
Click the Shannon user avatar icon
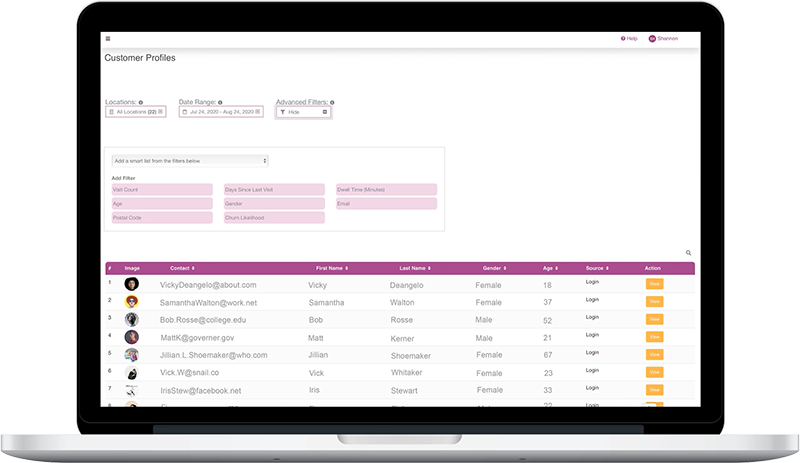pyautogui.click(x=652, y=39)
